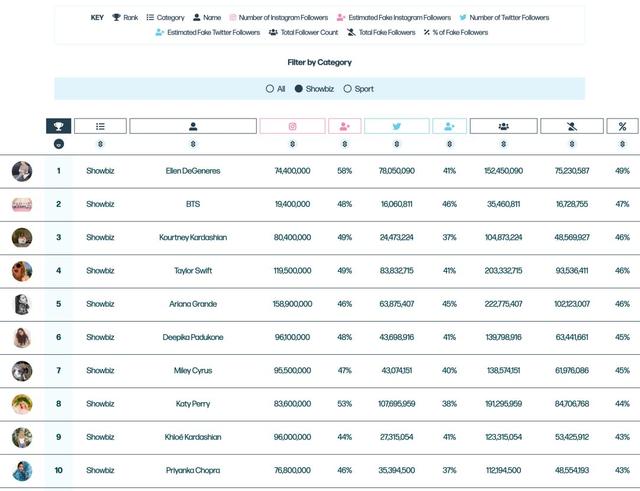Click the Ellen DeGeneres name
This screenshot has width=640, height=491.
pyautogui.click(x=193, y=171)
